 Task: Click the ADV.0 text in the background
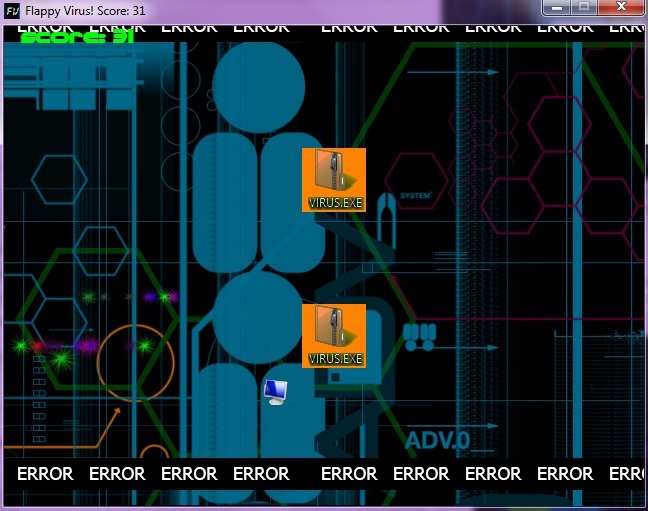tap(437, 440)
